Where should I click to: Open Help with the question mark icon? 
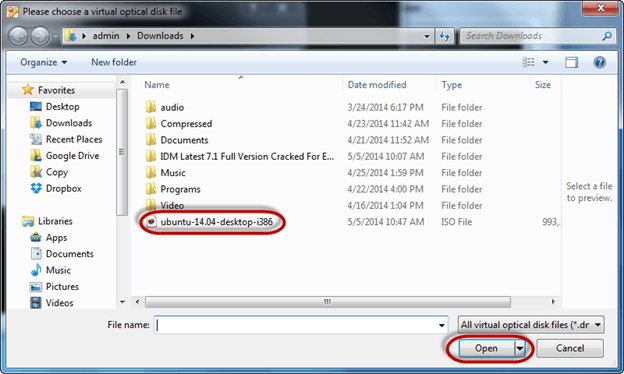[599, 62]
